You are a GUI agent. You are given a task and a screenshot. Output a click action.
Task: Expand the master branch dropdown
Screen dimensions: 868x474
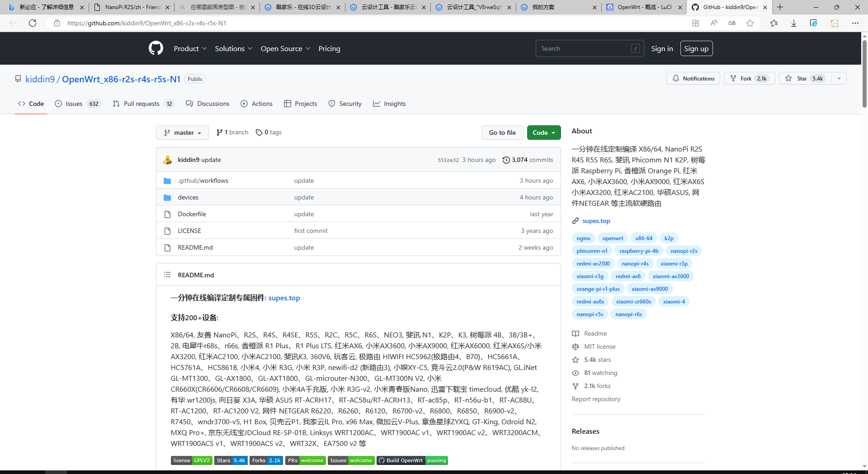pyautogui.click(x=182, y=133)
